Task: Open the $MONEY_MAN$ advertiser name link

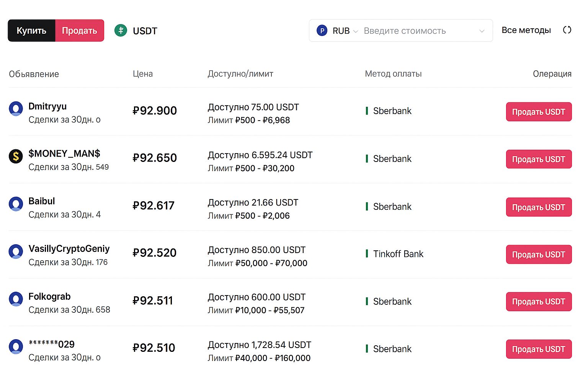Action: click(64, 154)
